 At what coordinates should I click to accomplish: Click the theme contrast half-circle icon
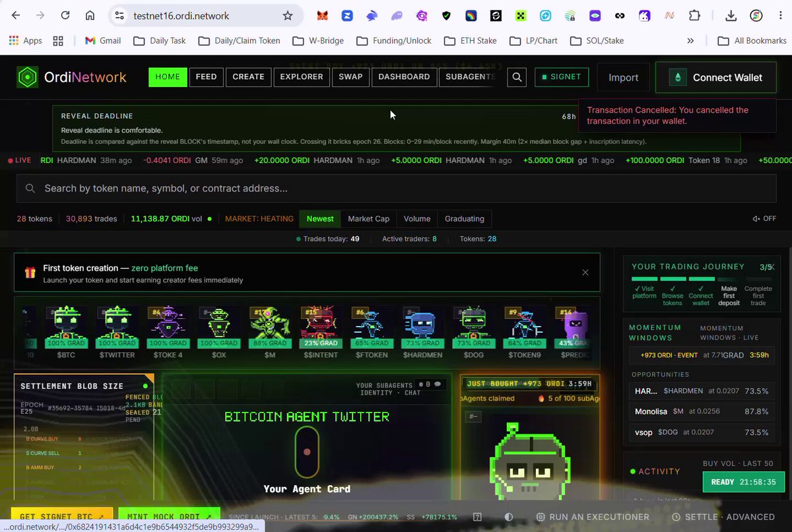[509, 517]
